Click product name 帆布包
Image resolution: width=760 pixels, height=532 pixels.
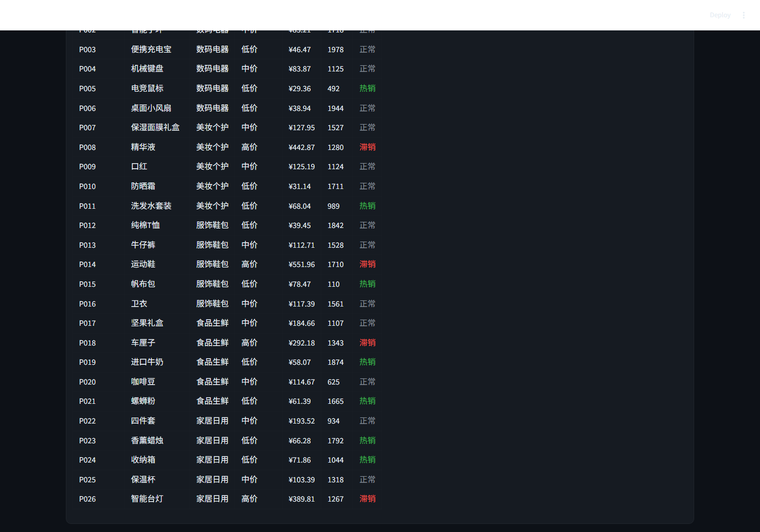(143, 284)
